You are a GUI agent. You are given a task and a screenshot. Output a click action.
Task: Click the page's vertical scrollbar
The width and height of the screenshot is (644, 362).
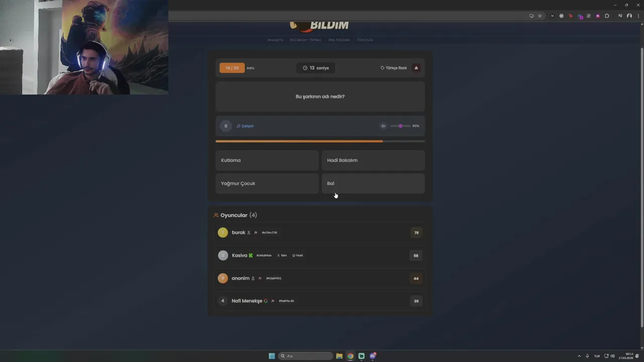tap(641, 187)
